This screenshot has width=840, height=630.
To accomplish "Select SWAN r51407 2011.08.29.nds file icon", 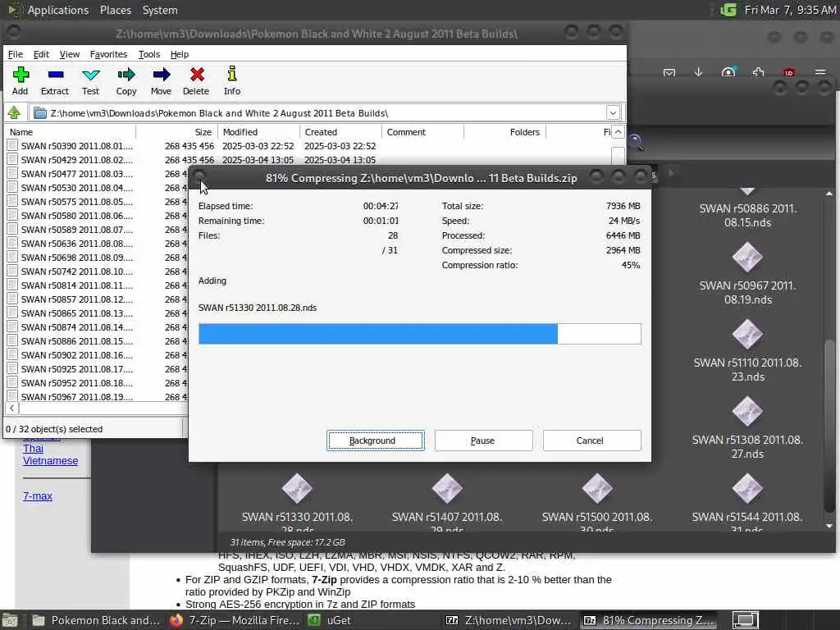I will (447, 489).
